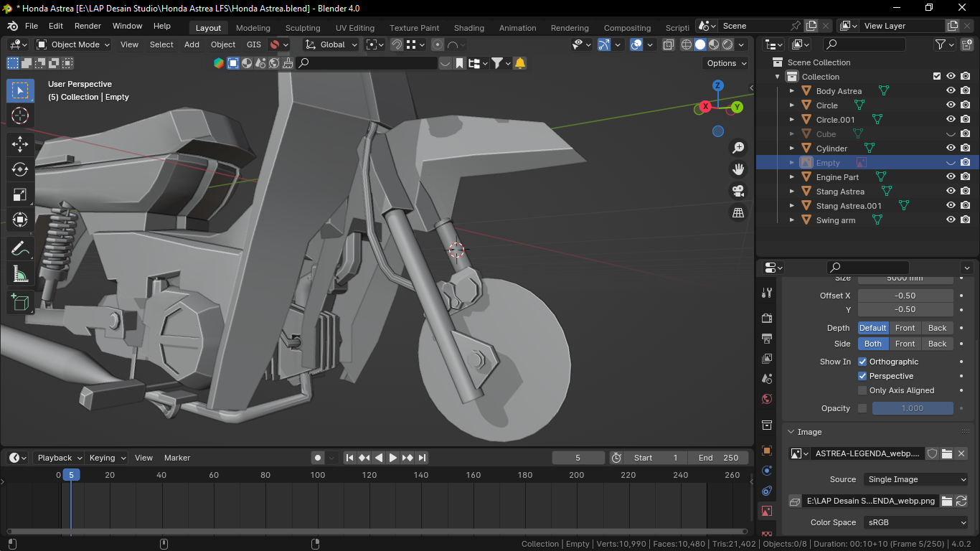The width and height of the screenshot is (980, 551).
Task: Choose the Add Cube tool
Action: (x=20, y=302)
